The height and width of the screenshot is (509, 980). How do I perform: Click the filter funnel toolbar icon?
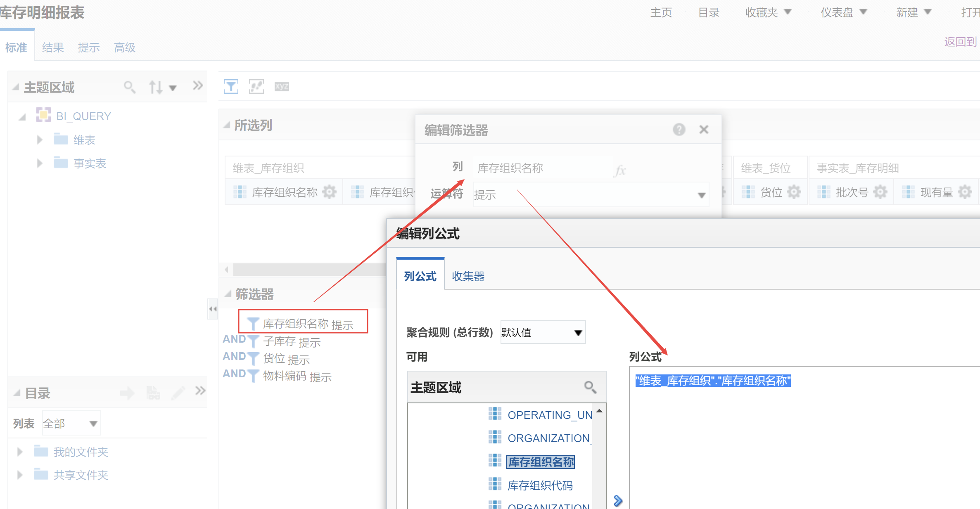click(231, 87)
